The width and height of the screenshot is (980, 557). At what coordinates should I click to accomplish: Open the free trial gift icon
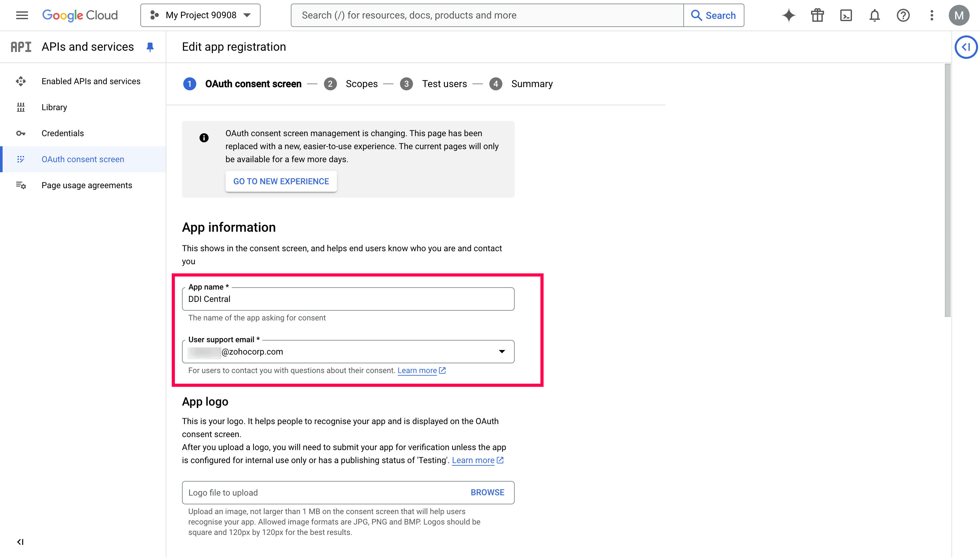tap(817, 15)
